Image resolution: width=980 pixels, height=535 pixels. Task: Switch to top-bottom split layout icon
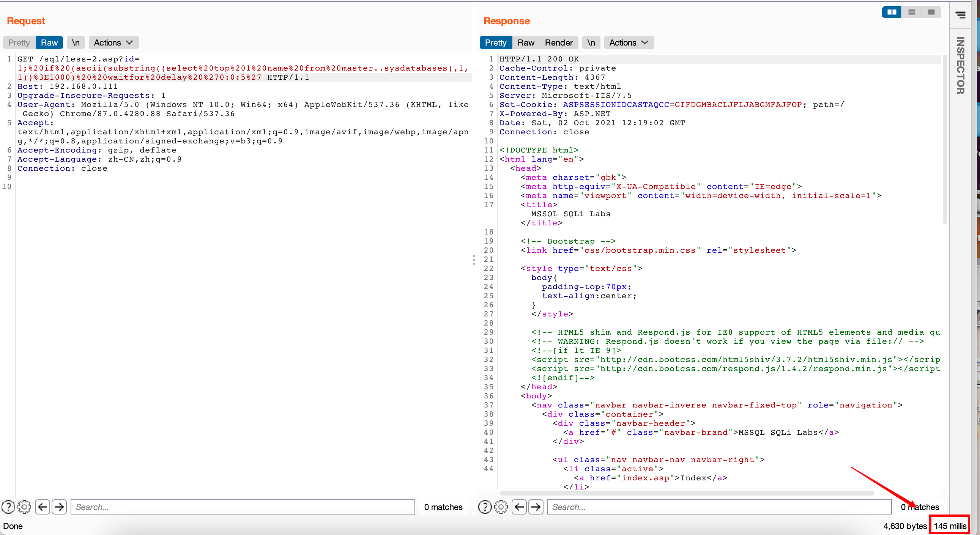click(x=912, y=12)
